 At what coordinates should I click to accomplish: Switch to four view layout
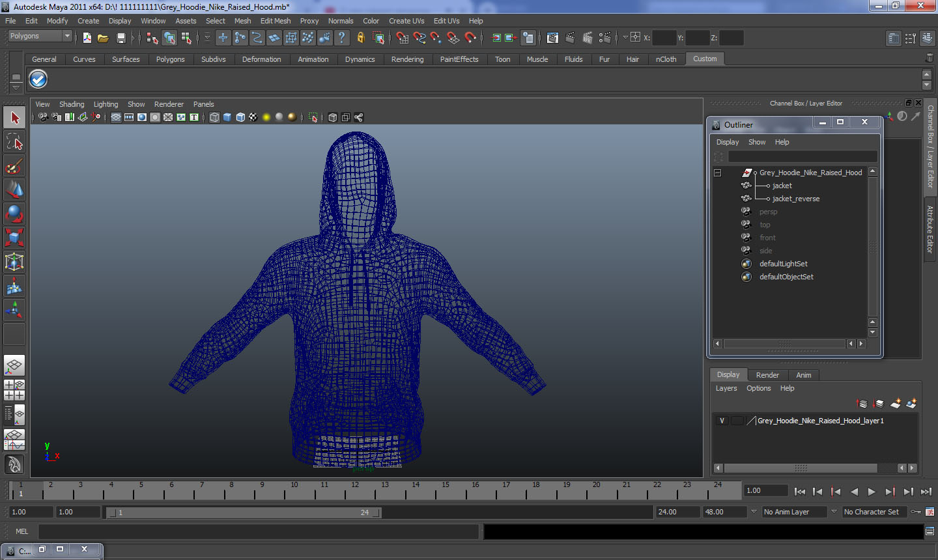(14, 390)
